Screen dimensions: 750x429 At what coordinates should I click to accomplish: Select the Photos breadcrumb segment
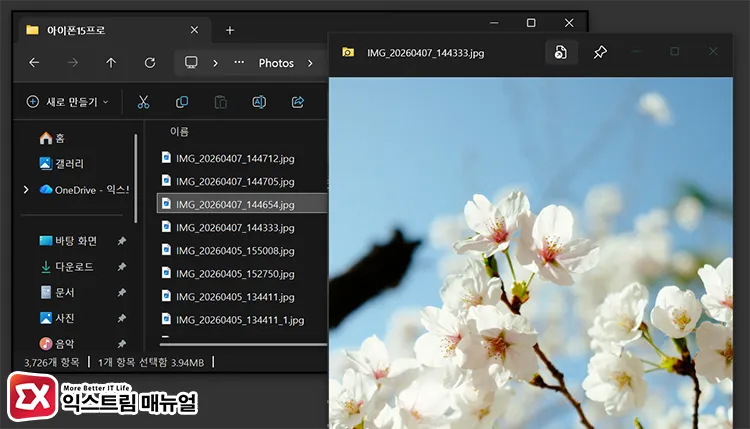click(276, 63)
